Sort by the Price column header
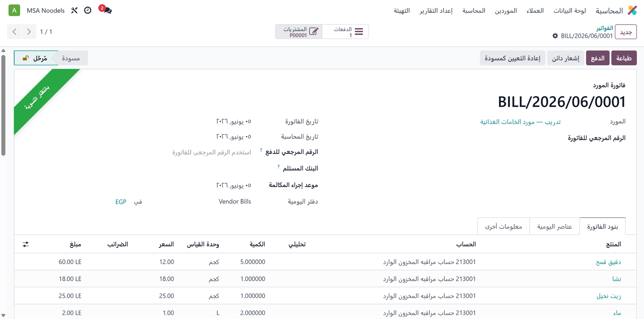Screen dimensions: 644x319 (x=166, y=244)
